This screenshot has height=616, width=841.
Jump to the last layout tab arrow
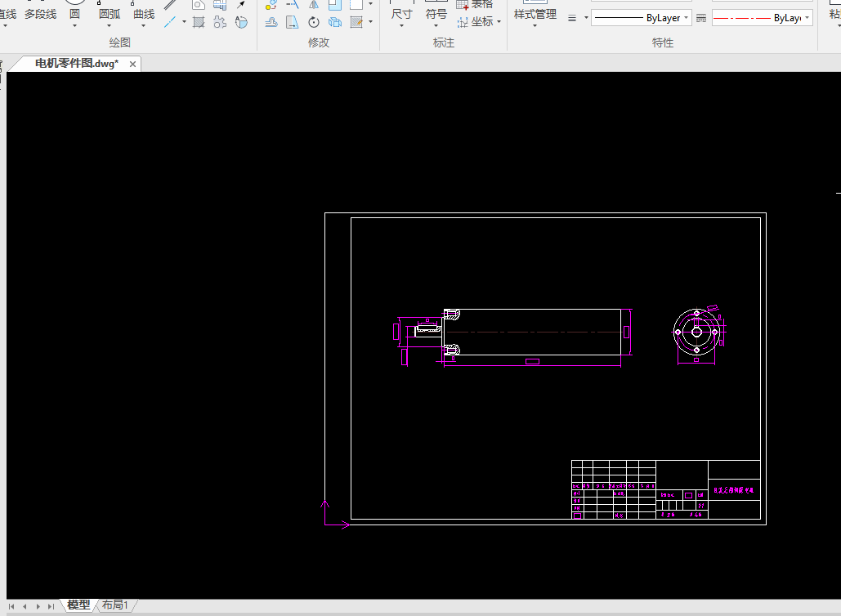click(x=51, y=606)
